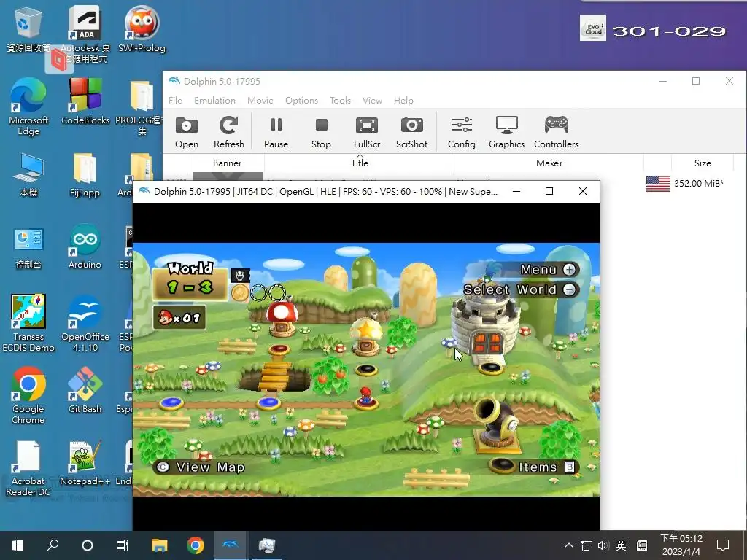
Task: Select Google Chrome desktop shortcut
Action: tap(28, 395)
